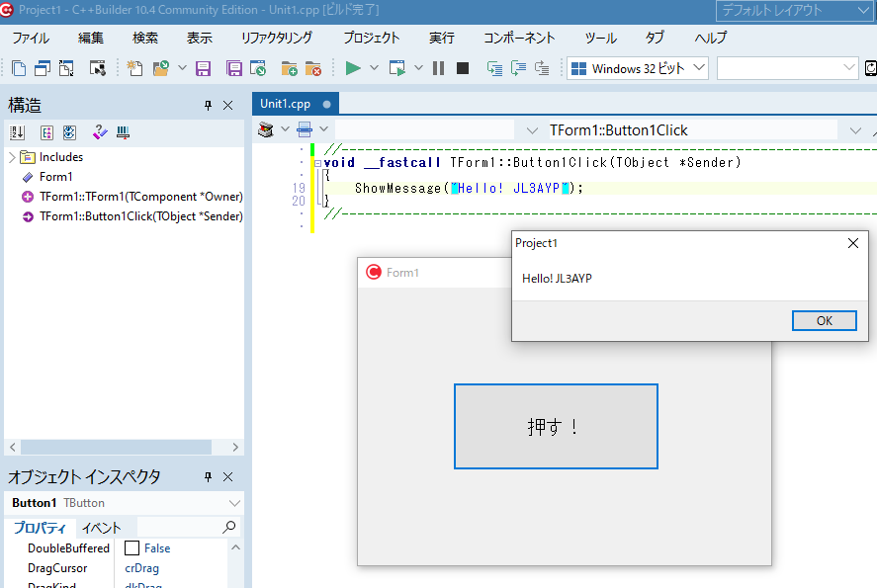
Task: Click the question-mark checker icon in 構造 panel
Action: click(100, 132)
